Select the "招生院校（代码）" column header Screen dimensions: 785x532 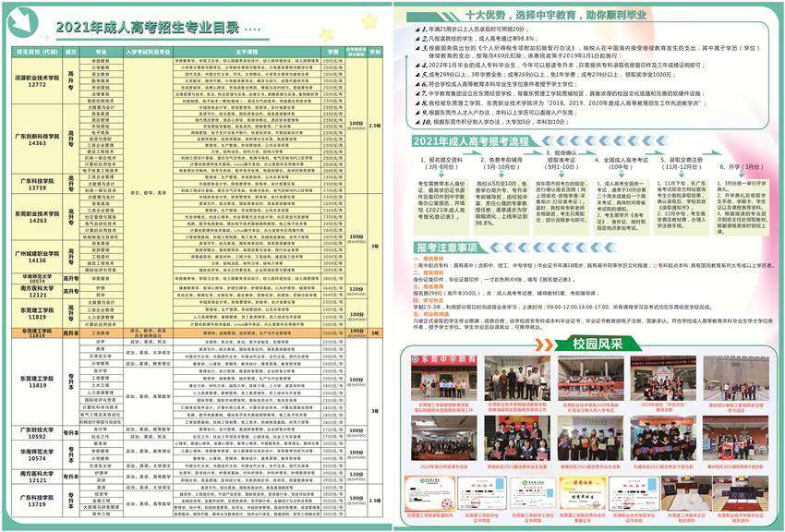click(x=37, y=52)
